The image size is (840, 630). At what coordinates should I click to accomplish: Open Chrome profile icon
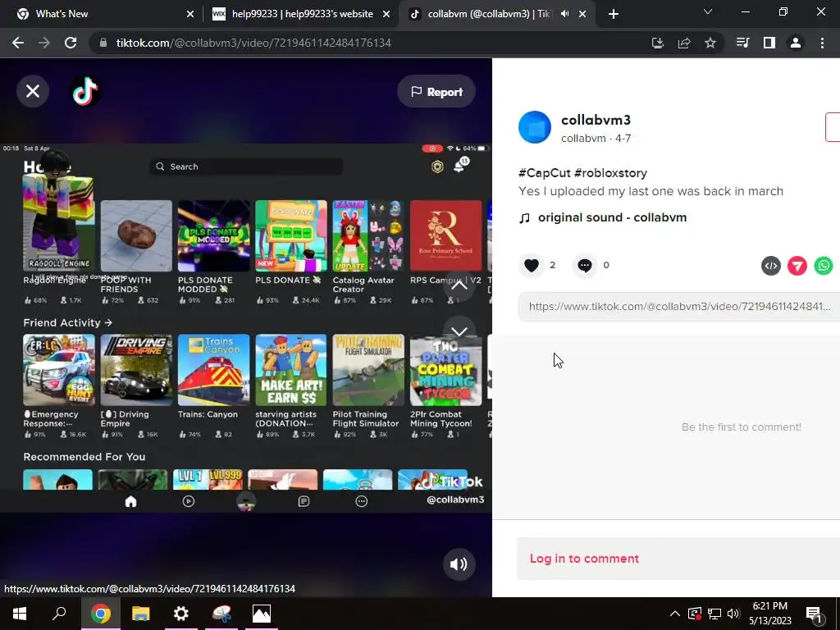(x=796, y=43)
